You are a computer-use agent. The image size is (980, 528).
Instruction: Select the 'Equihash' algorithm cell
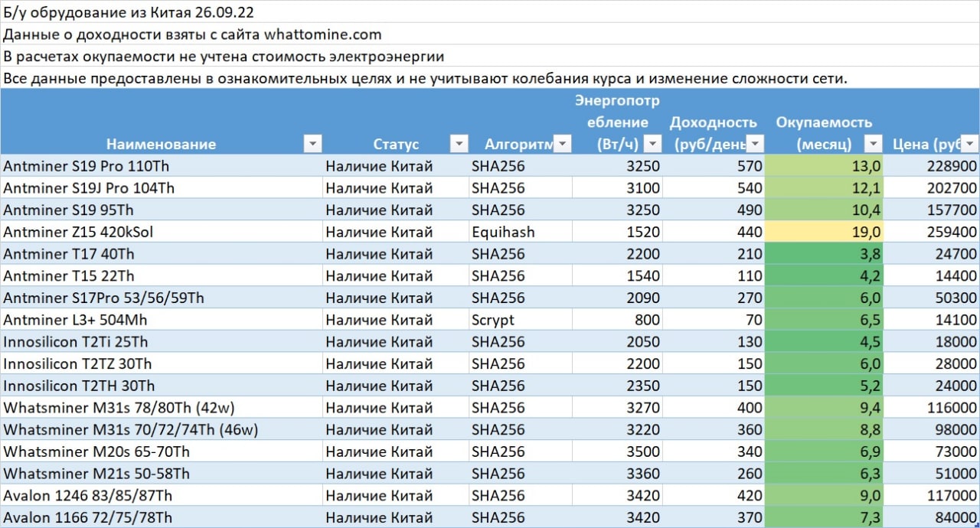(521, 232)
